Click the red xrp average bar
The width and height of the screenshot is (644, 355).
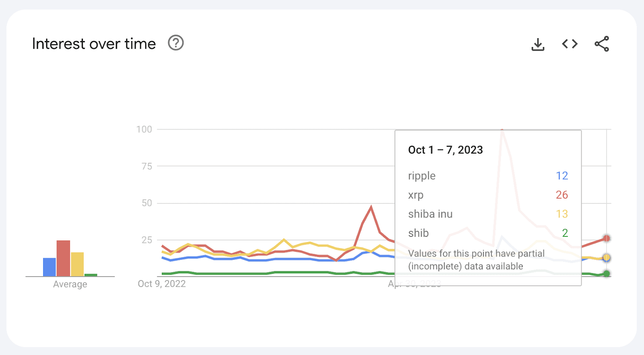click(x=63, y=258)
